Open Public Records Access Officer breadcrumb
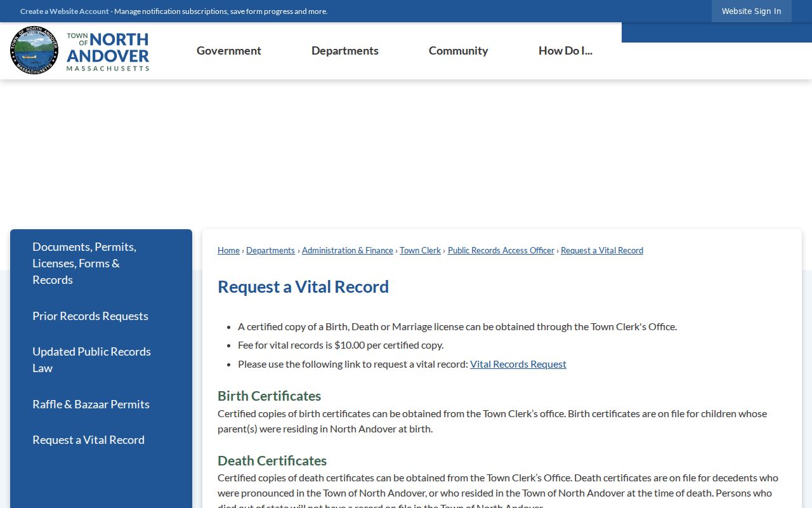Viewport: 812px width, 508px height. click(501, 250)
